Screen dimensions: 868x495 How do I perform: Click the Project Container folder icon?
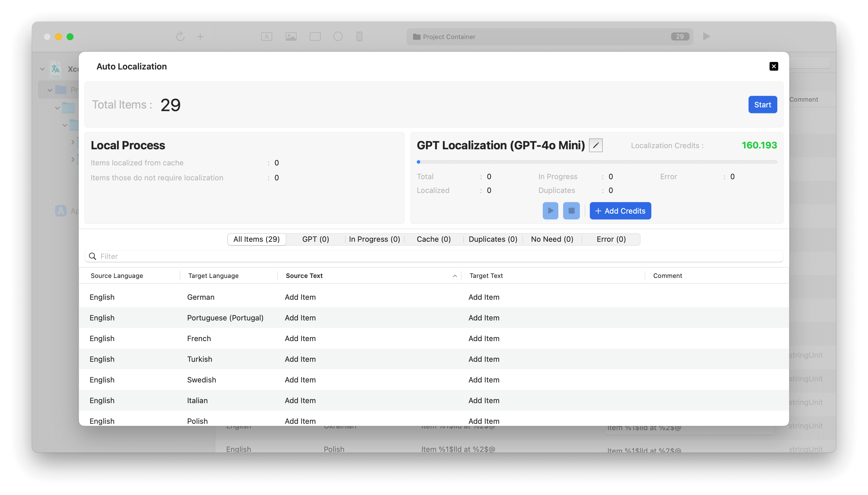click(x=416, y=37)
